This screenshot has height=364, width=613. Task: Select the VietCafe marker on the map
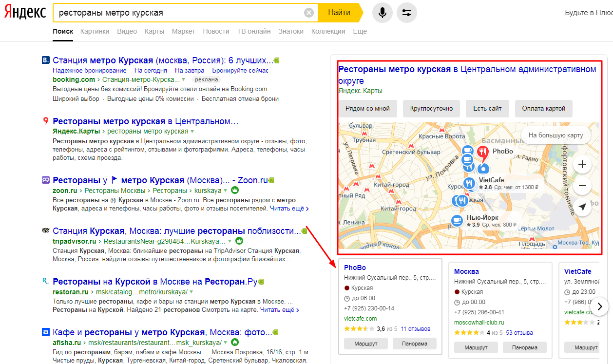(469, 183)
